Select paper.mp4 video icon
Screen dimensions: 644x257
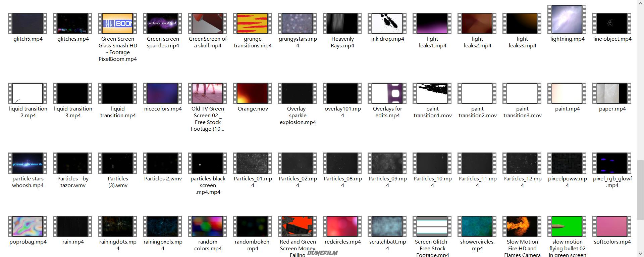tap(612, 93)
